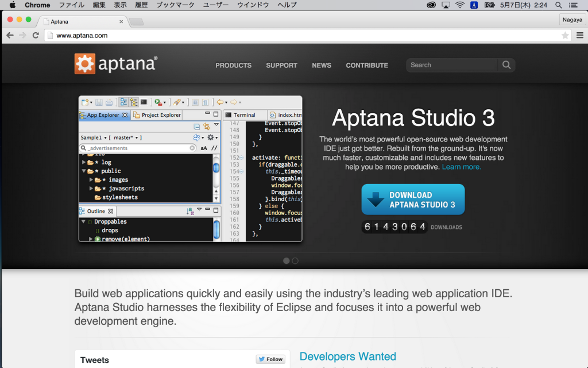Viewport: 588px width, 368px height.
Task: Toggle the 'aA' case-sensitive filter in screenshot
Action: pos(204,148)
